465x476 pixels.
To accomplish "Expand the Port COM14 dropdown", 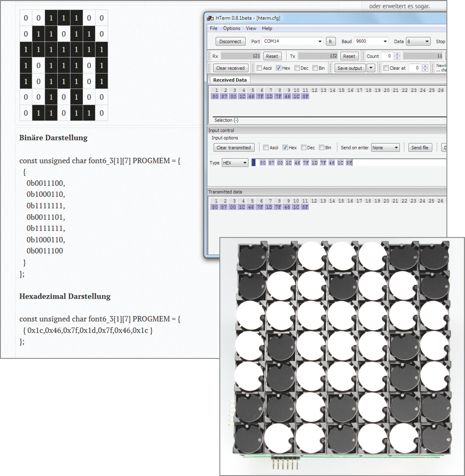I will click(320, 42).
